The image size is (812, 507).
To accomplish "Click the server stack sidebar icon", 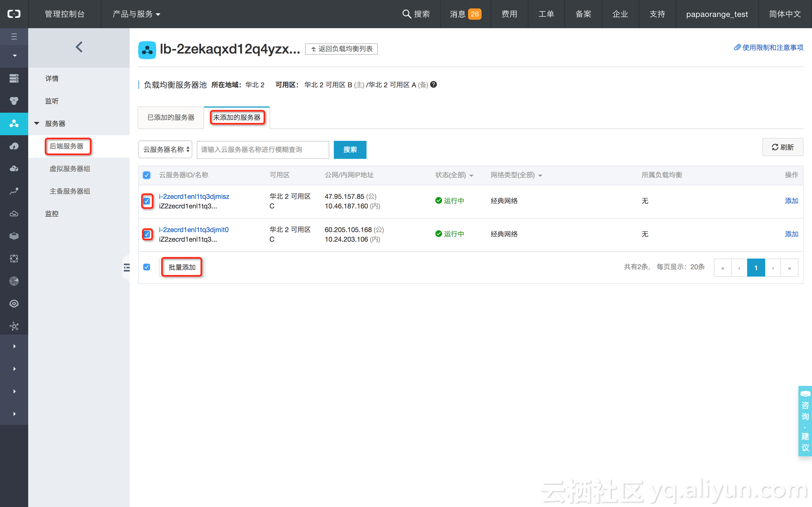I will point(14,78).
